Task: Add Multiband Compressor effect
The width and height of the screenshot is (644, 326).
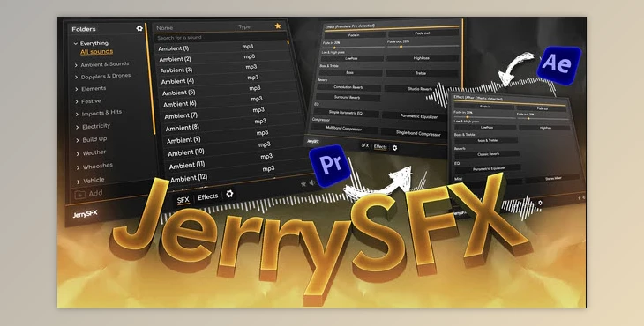Action: [x=344, y=129]
